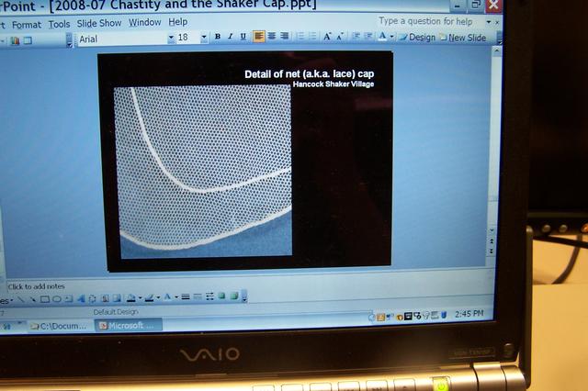Select the Text Box drawing tool

[x=69, y=299]
